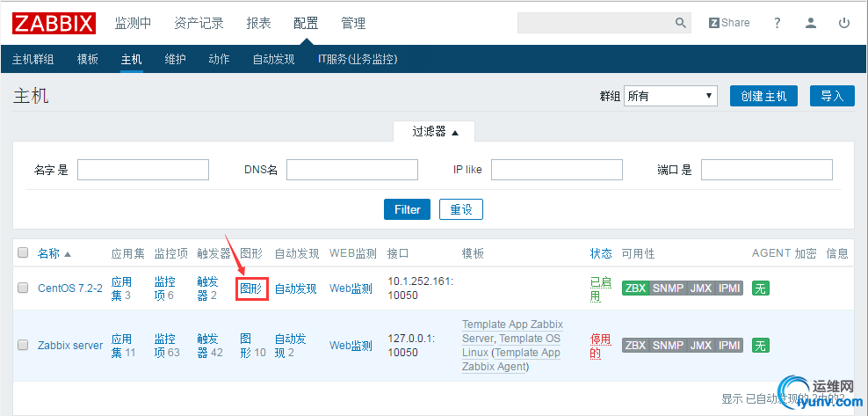Click JMX badge for Zabbix server
Viewport: 868px width, 416px height.
click(701, 345)
